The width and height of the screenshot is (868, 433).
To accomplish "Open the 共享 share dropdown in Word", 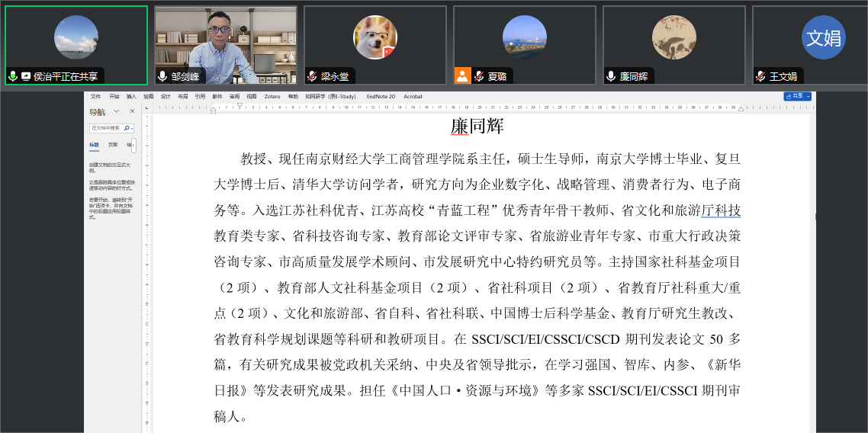I will 797,97.
